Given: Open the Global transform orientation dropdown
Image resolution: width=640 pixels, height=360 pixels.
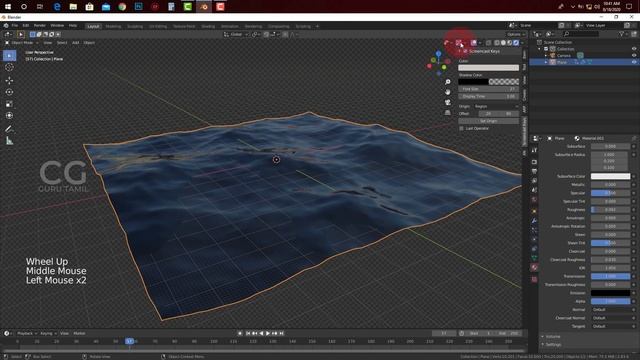Looking at the screenshot, I should pos(236,34).
